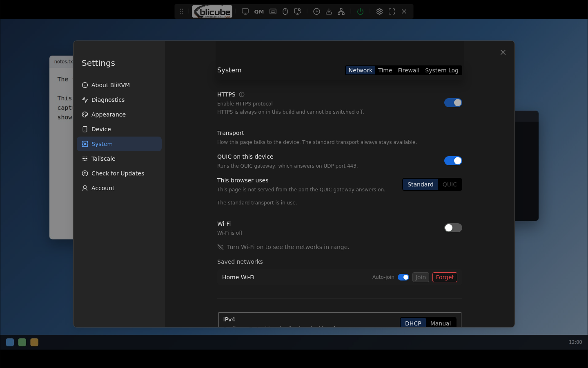The image size is (588, 368).
Task: Go to Account settings
Action: click(x=119, y=188)
